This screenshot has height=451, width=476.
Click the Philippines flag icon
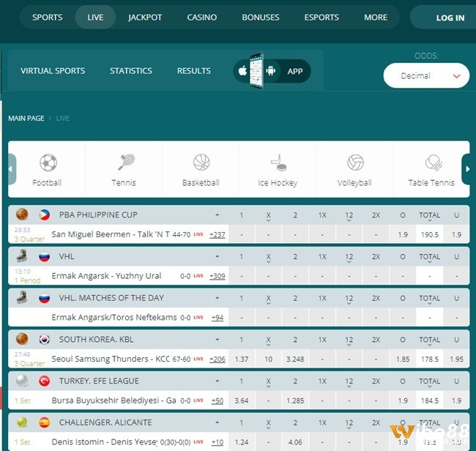(x=45, y=215)
